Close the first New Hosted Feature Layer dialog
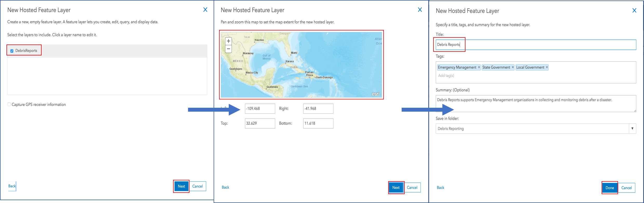The height and width of the screenshot is (203, 644). pos(205,10)
